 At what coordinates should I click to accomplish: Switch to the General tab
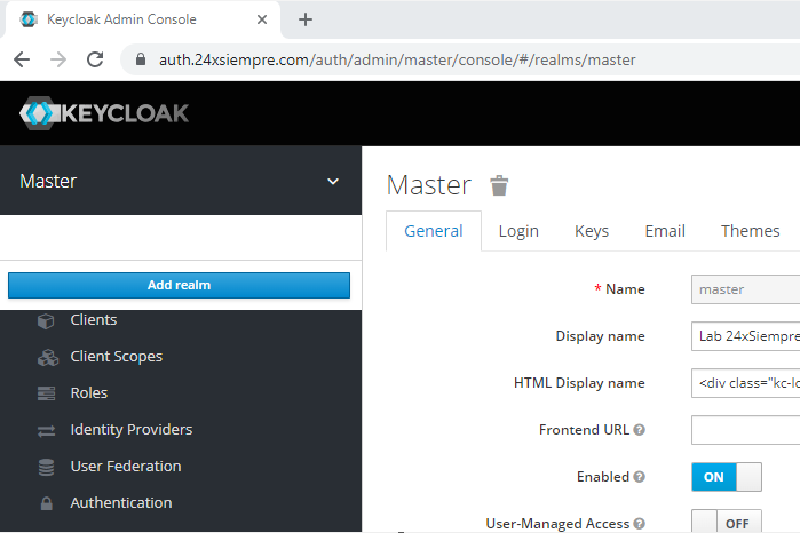(x=434, y=231)
